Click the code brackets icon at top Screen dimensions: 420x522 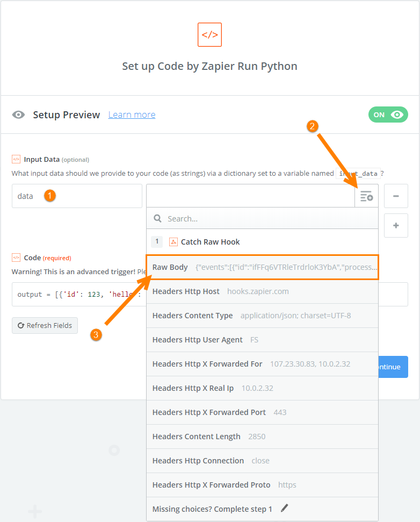click(x=209, y=34)
